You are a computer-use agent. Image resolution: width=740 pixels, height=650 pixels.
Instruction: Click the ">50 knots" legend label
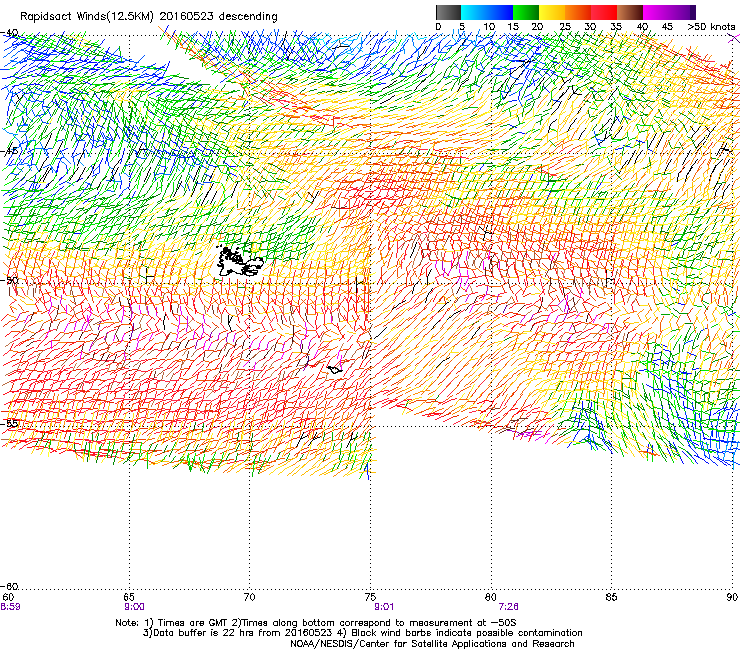[711, 27]
